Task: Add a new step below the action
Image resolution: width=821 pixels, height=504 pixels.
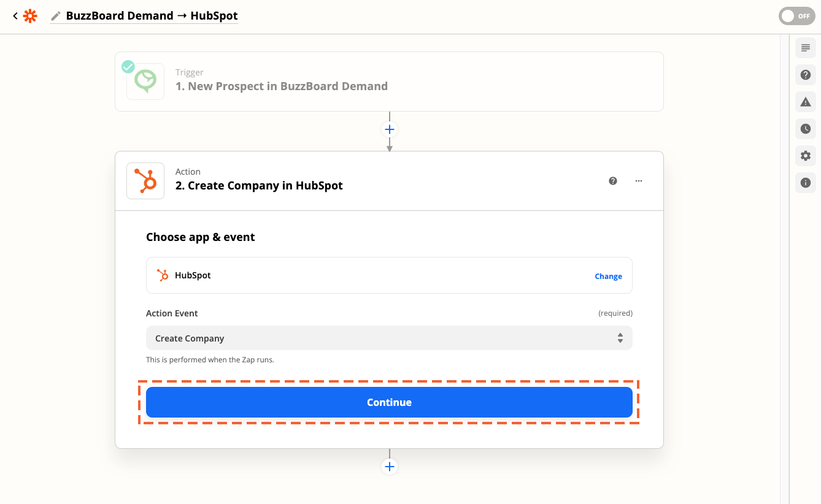Action: pos(389,467)
